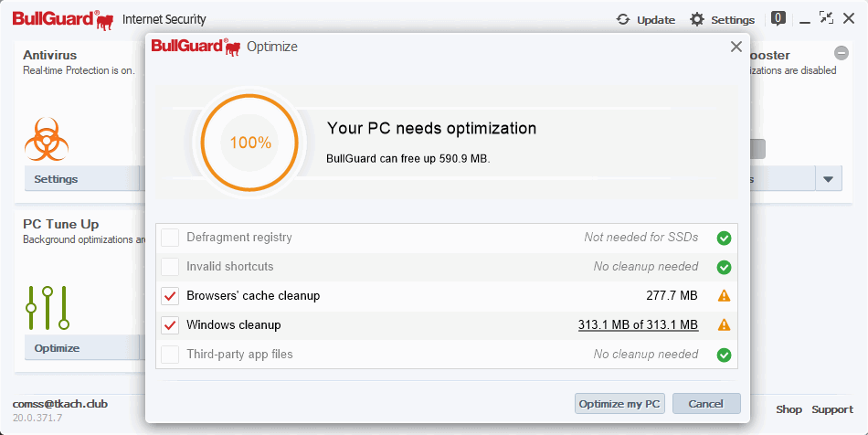Screen dimensions: 868x435
Task: Uncheck Windows cleanup checkbox
Action: [x=170, y=325]
